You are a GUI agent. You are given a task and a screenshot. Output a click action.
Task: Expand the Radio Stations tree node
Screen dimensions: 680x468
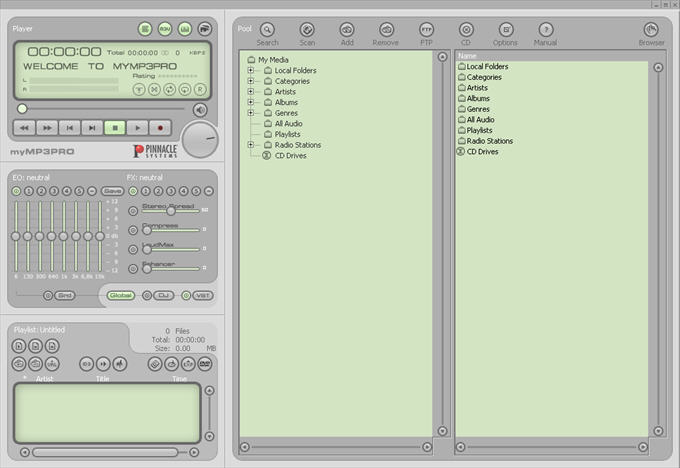pyautogui.click(x=251, y=144)
